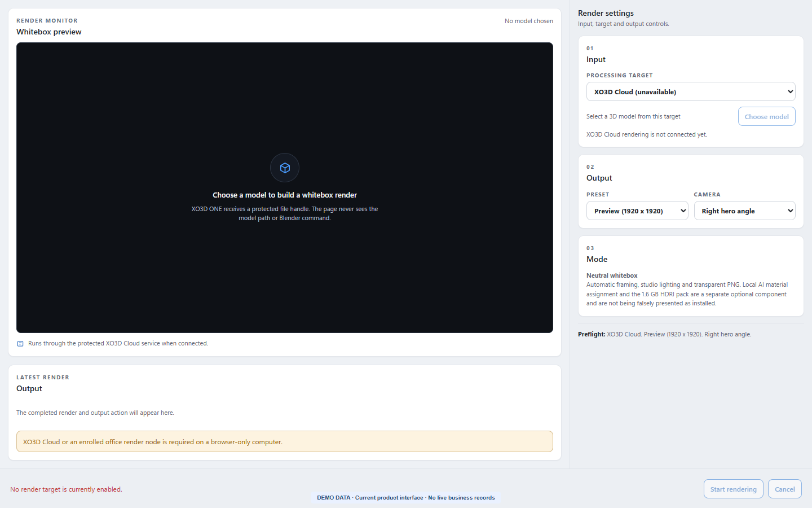
Task: Click the Choose model button
Action: pos(766,116)
